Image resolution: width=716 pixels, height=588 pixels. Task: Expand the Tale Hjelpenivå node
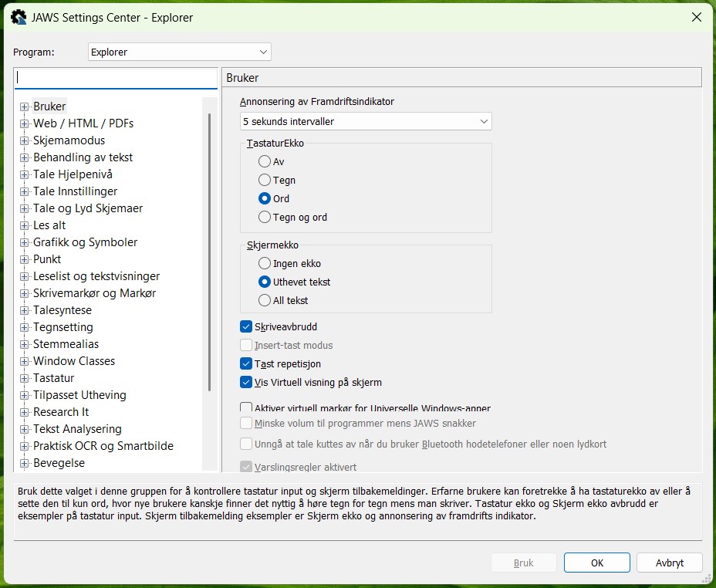(24, 175)
